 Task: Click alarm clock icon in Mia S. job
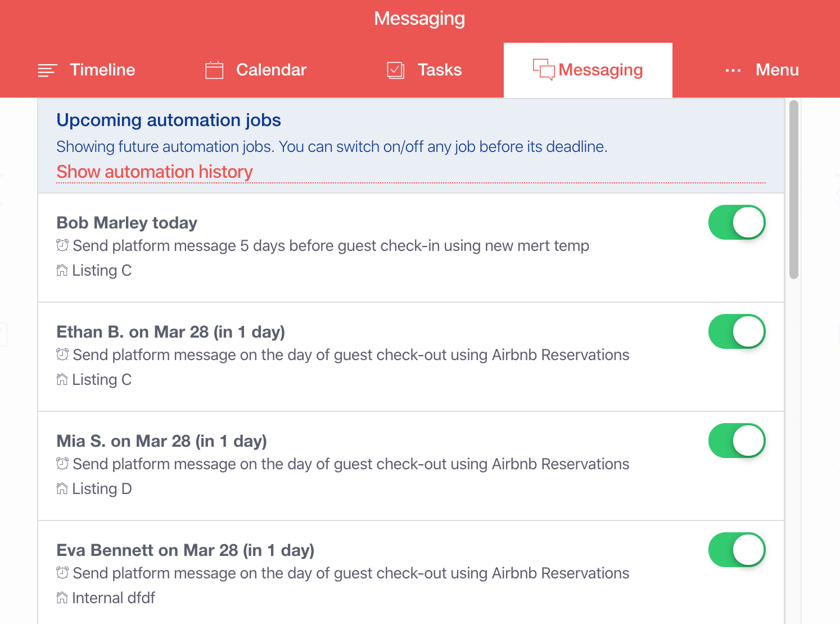click(62, 464)
